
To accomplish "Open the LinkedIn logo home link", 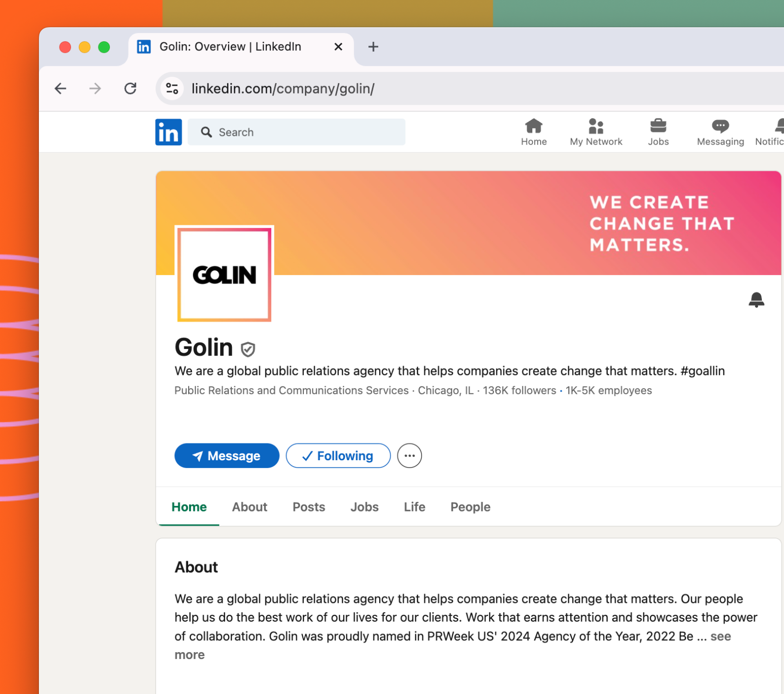I will coord(168,132).
